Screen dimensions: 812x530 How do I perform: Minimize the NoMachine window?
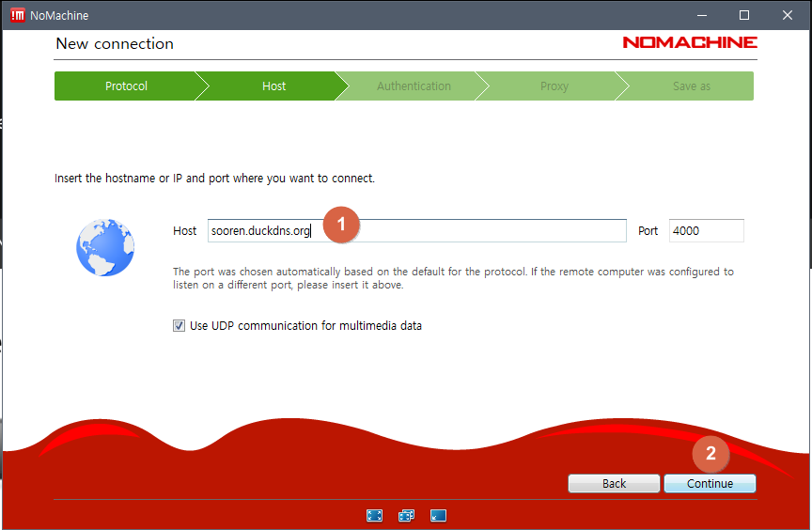(x=702, y=16)
